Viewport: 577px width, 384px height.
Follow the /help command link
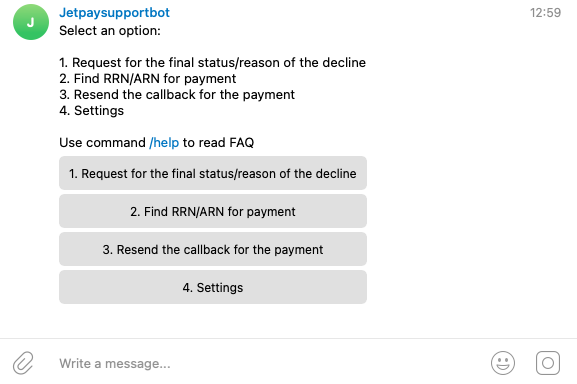(x=164, y=142)
